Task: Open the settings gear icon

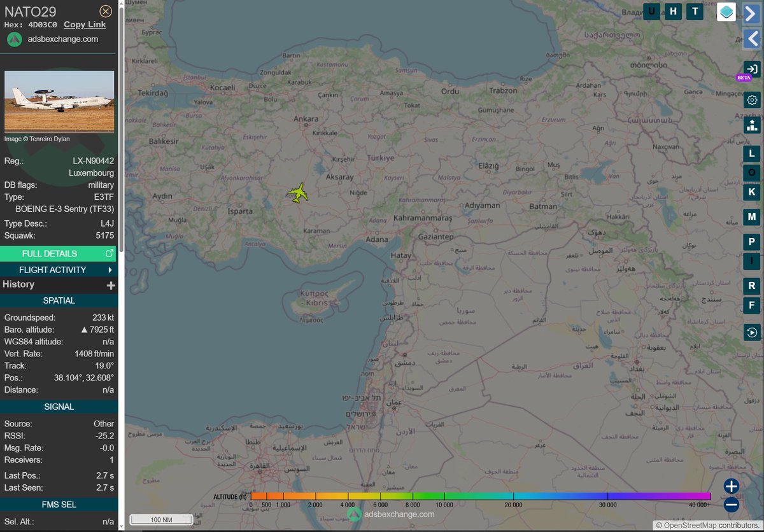Action: coord(752,100)
